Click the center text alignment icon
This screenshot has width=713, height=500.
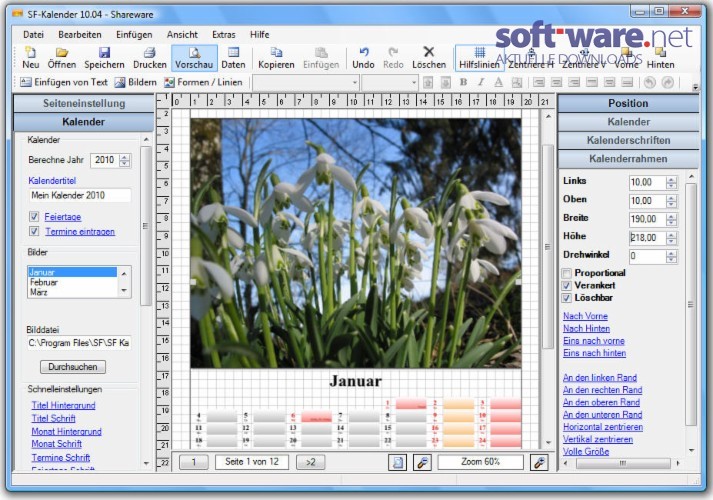click(557, 82)
